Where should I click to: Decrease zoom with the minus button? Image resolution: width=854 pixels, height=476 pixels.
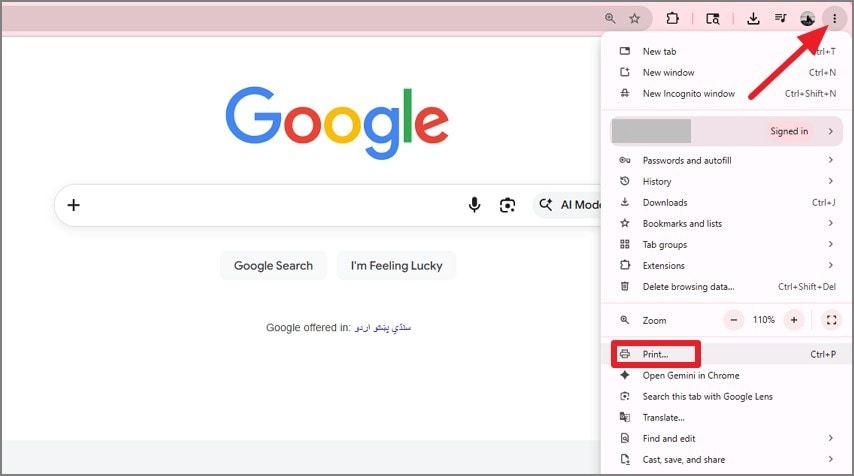click(x=734, y=320)
